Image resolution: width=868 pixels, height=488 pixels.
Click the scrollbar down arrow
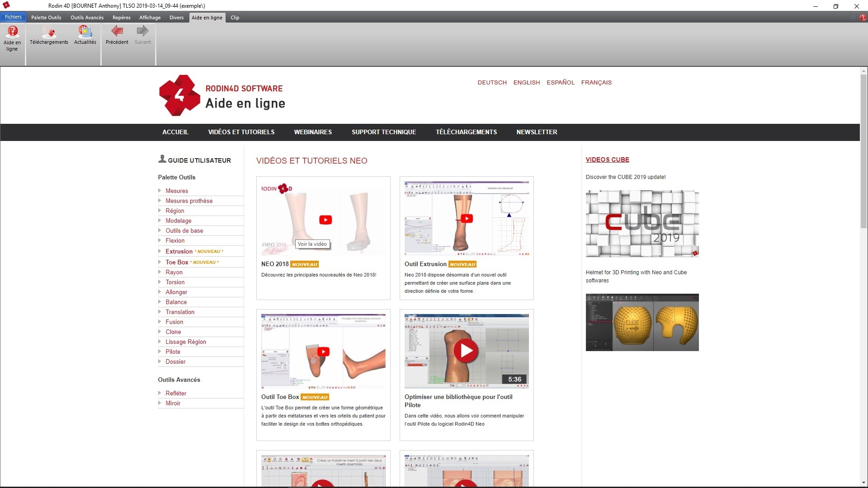click(863, 483)
